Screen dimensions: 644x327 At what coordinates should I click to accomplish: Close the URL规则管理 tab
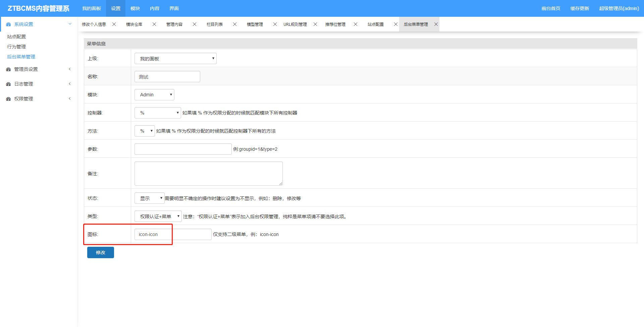click(315, 24)
